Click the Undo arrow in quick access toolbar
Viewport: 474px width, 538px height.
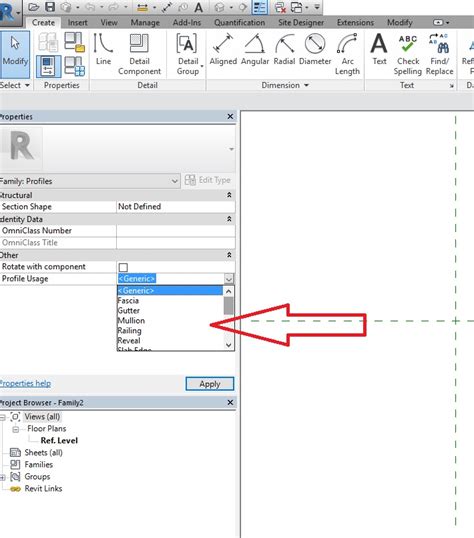89,7
